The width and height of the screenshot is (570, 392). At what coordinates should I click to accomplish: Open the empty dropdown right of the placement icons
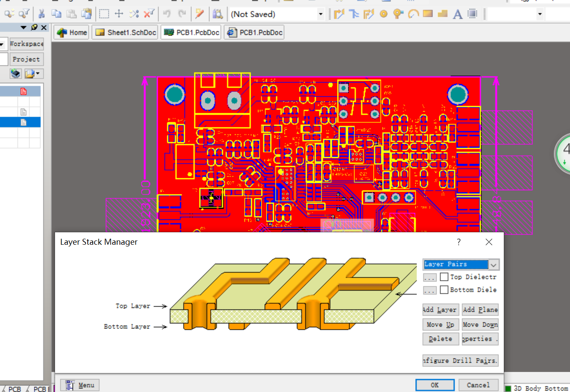point(539,14)
